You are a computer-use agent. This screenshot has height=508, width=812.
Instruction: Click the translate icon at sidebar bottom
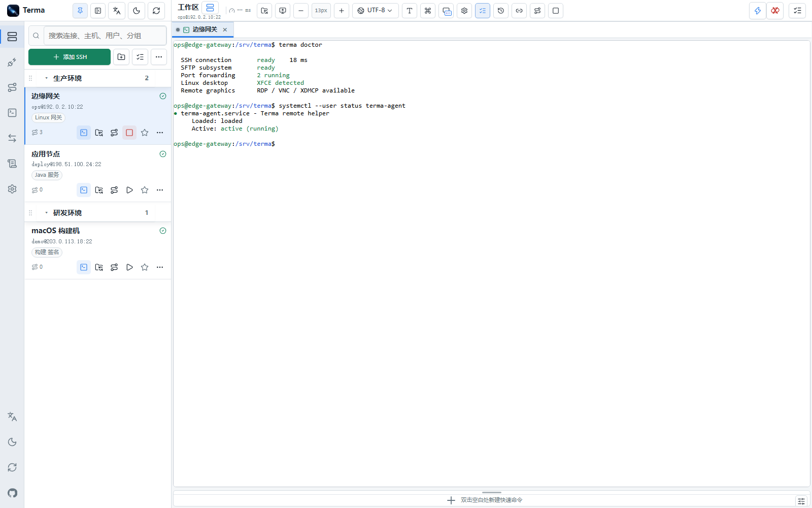point(12,417)
